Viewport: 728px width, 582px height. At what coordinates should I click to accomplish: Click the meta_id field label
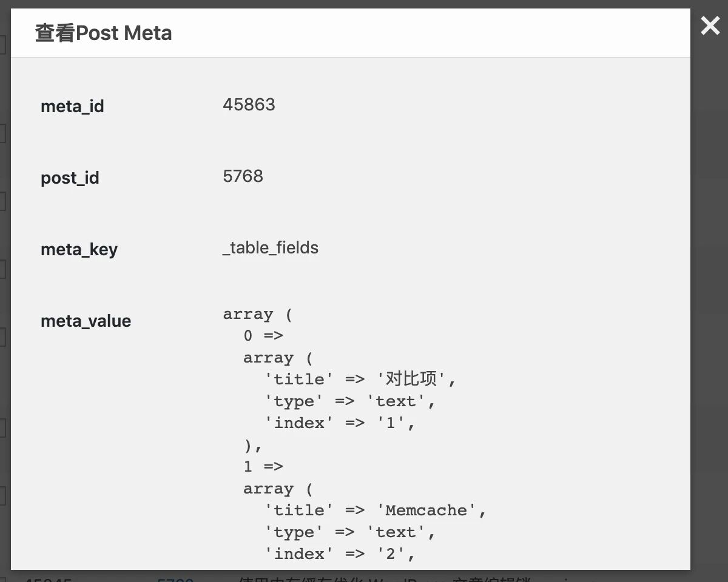(72, 106)
